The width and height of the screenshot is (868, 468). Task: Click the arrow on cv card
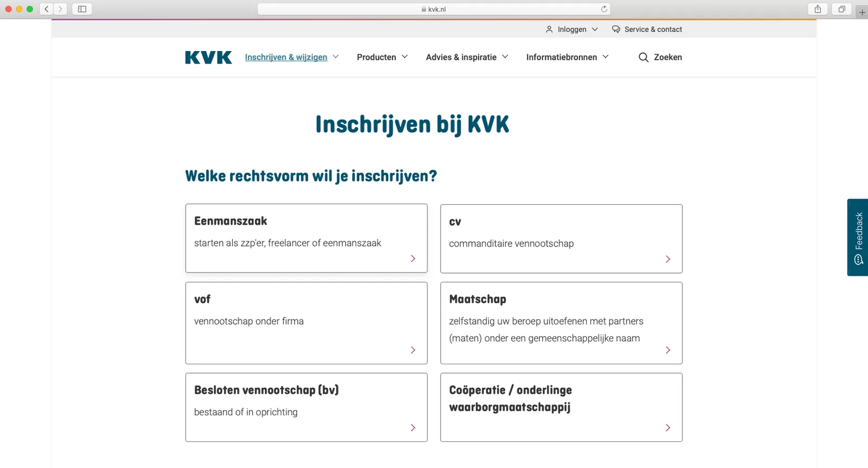668,259
